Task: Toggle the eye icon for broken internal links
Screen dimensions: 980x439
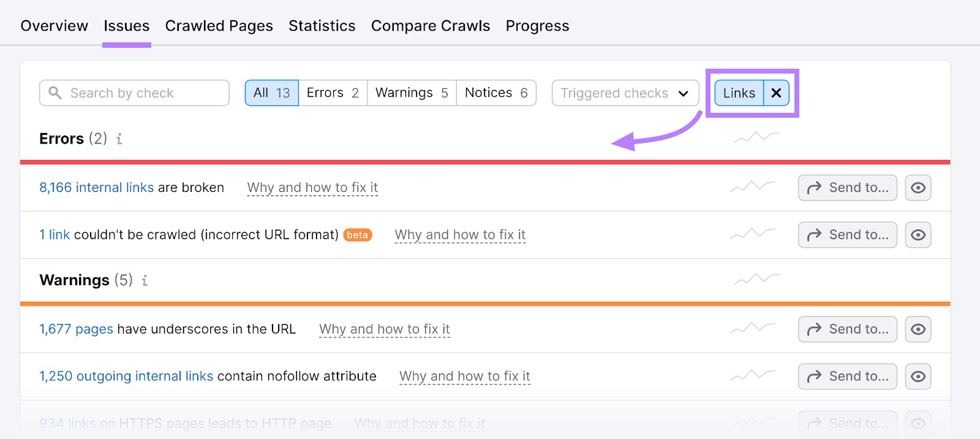Action: click(x=918, y=188)
